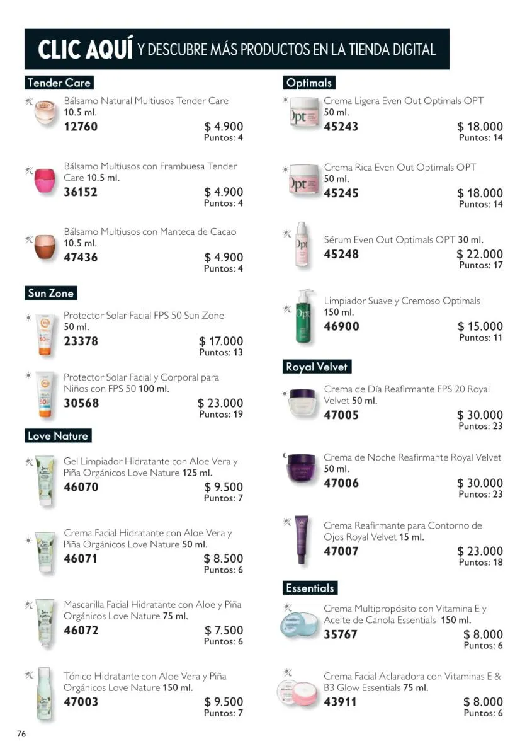Click product code 45243
Screen dimensions: 532x756
tap(341, 127)
